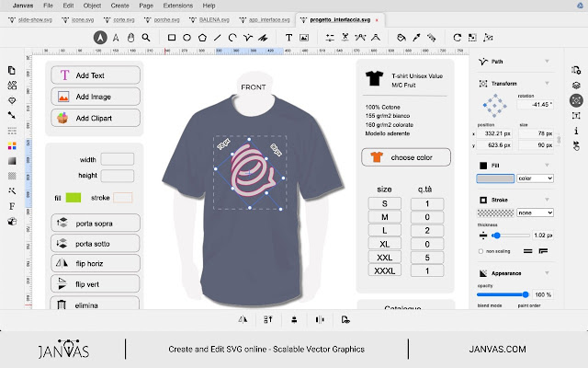Image resolution: width=588 pixels, height=368 pixels.
Task: Activate the eyedropper tool
Action: [416, 38]
